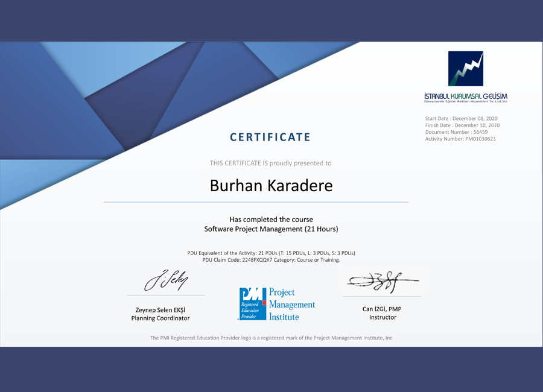Click the Document Number 56459 text
543x392 pixels.
(456, 132)
